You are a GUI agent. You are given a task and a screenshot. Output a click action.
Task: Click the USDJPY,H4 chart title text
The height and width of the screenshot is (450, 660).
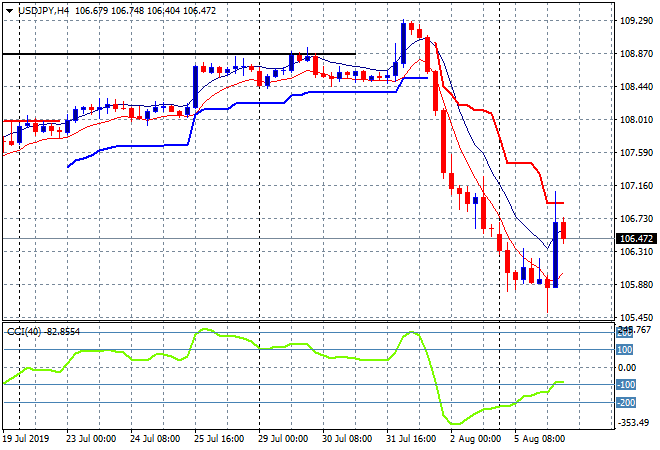(x=43, y=11)
